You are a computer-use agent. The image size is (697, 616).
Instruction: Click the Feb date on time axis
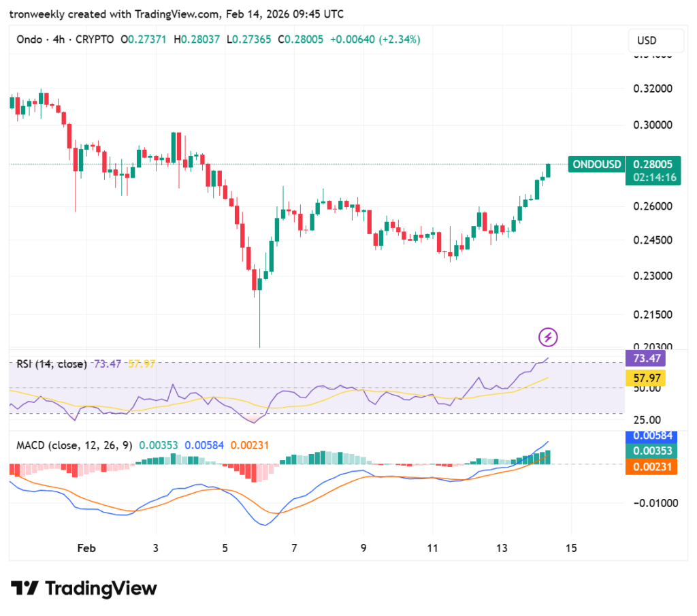click(x=86, y=548)
